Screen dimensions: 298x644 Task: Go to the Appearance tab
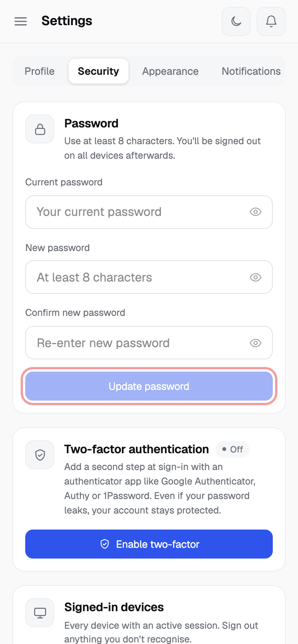click(x=170, y=71)
